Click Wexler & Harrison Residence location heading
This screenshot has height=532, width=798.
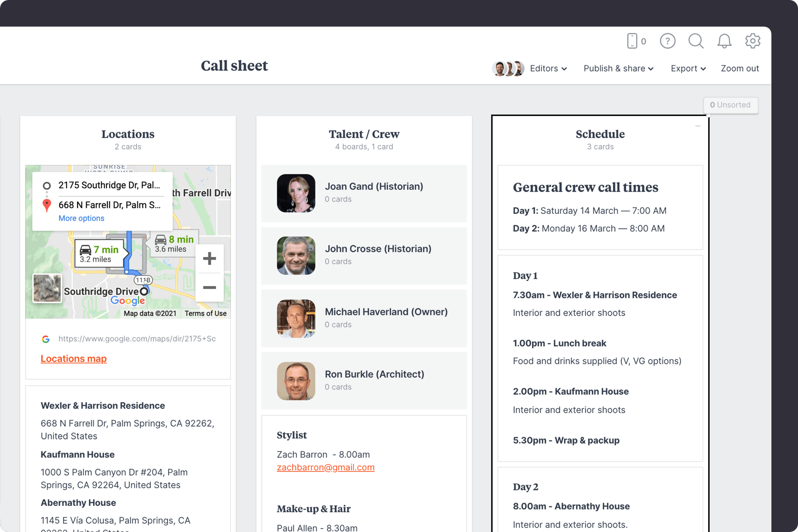coord(103,405)
